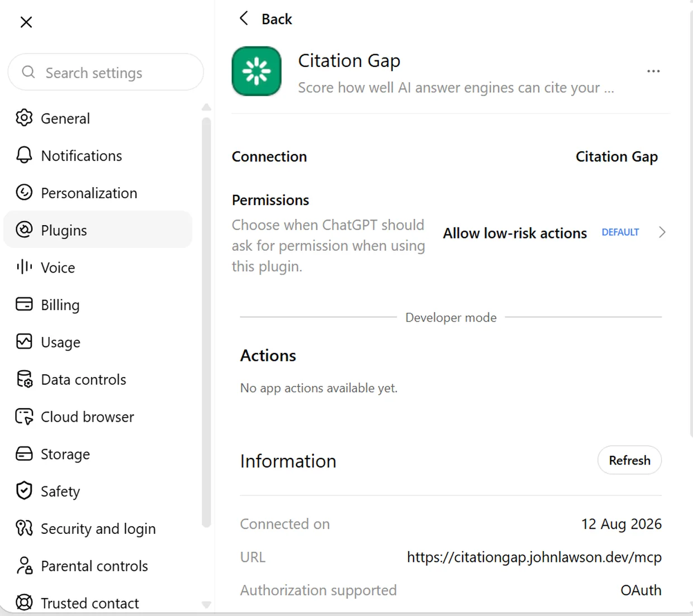Click the Notifications bell icon
The height and width of the screenshot is (616, 693).
point(24,155)
